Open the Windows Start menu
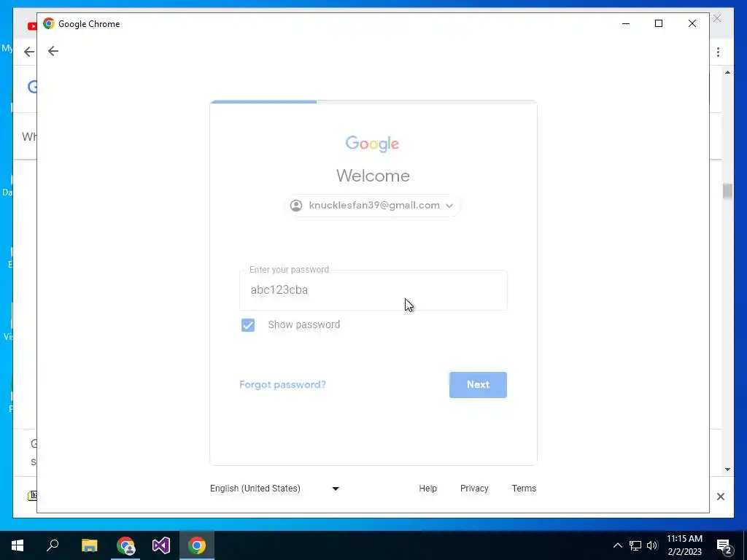 coord(18,545)
